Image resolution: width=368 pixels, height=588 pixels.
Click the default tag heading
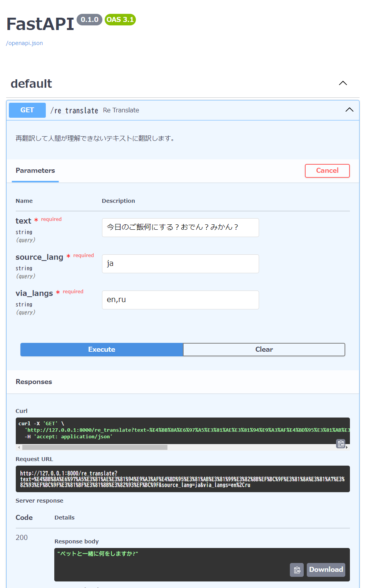[x=31, y=84]
